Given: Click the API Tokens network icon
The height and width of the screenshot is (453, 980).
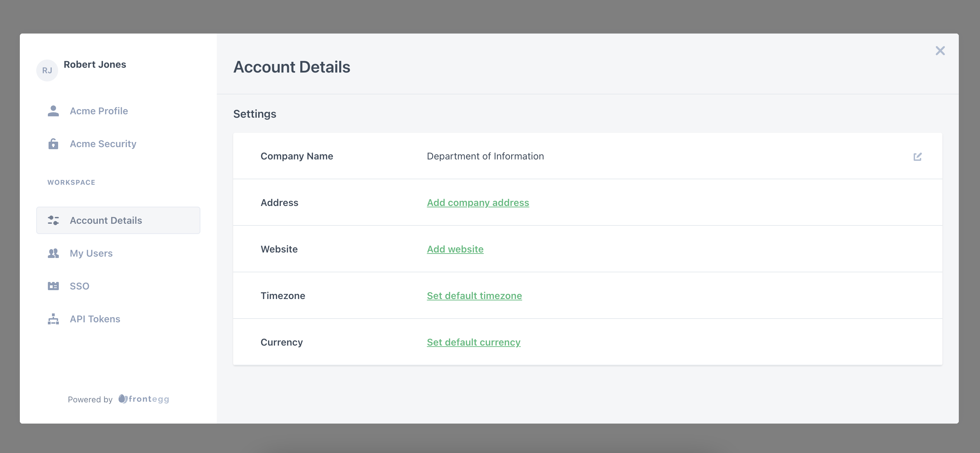Looking at the screenshot, I should (x=53, y=319).
